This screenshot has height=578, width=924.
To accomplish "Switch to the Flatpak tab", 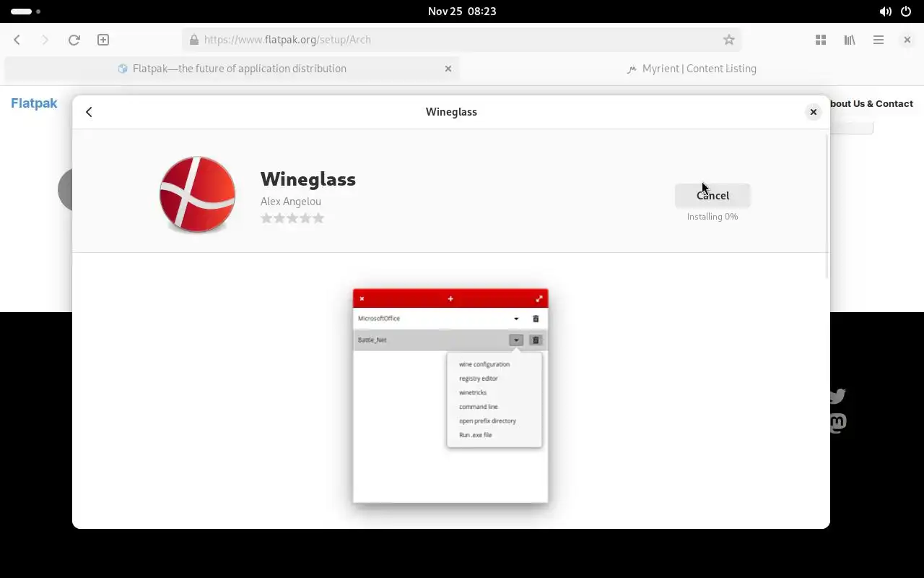I will click(x=232, y=69).
